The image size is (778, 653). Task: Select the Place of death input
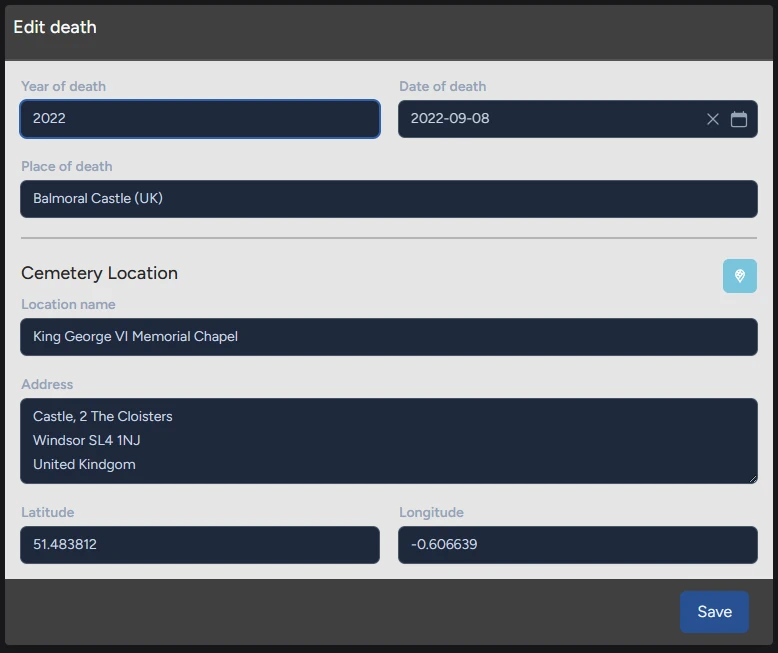(389, 199)
